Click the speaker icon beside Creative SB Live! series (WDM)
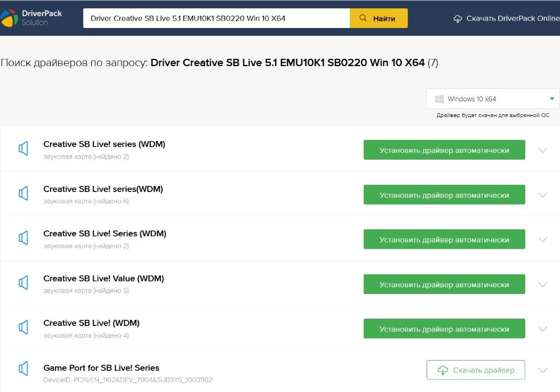 (x=23, y=149)
